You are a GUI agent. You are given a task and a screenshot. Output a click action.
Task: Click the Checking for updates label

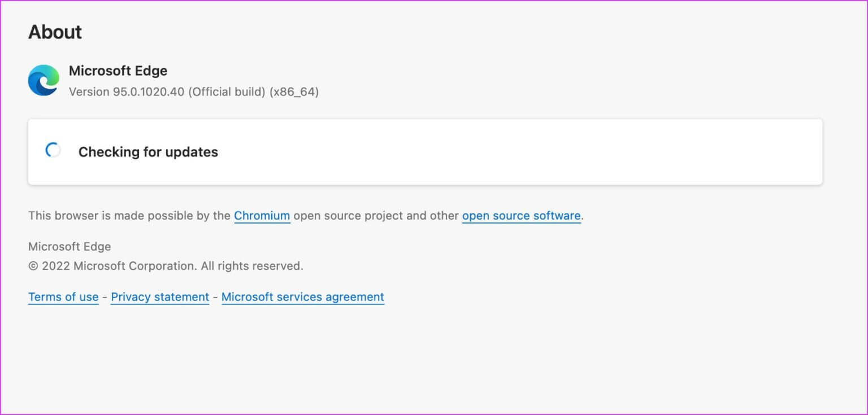tap(148, 152)
